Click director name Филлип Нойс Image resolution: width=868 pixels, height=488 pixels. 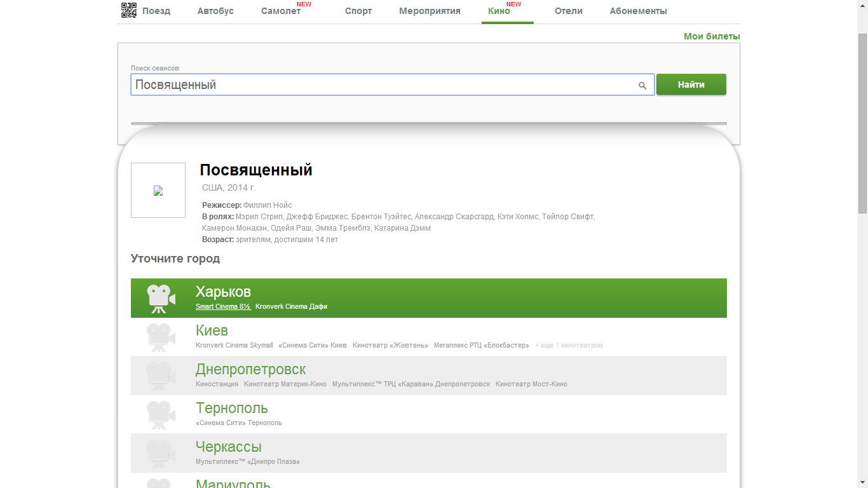(268, 205)
